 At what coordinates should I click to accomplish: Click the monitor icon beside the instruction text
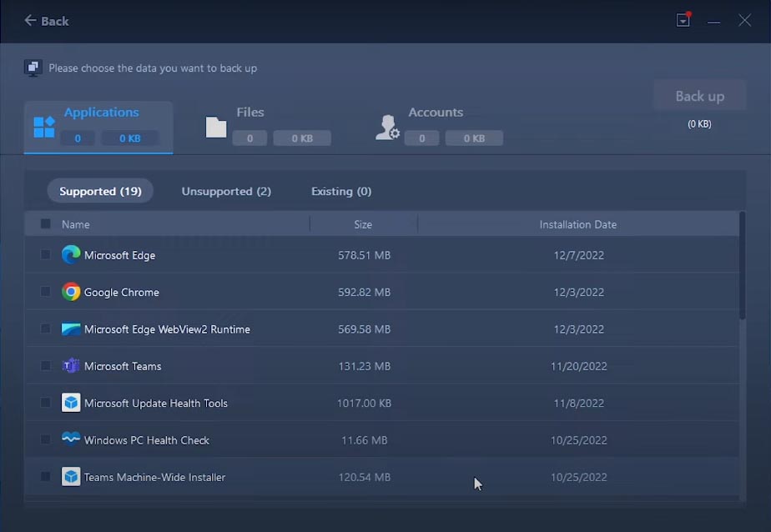click(33, 68)
